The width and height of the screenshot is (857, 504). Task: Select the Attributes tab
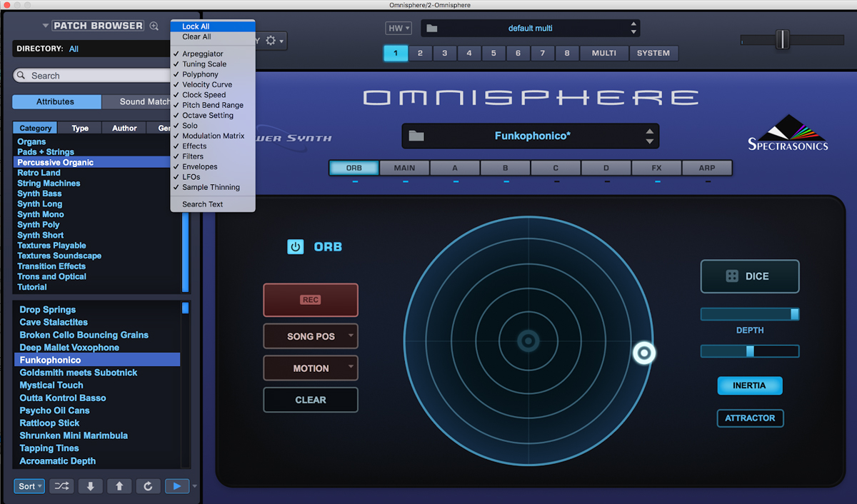pos(56,101)
